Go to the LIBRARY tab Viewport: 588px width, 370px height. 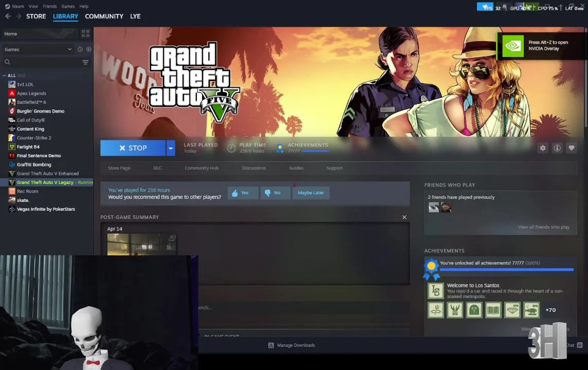[65, 16]
